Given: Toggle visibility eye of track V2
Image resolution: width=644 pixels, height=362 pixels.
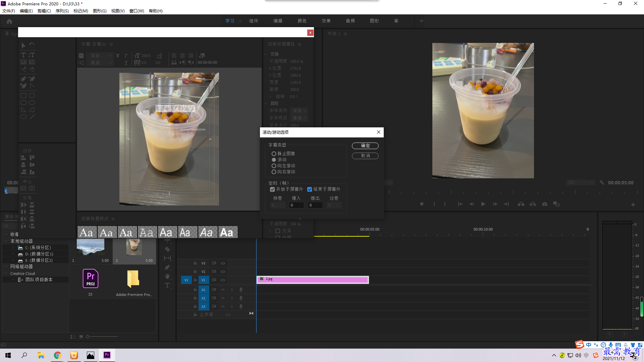Looking at the screenshot, I should tap(223, 272).
